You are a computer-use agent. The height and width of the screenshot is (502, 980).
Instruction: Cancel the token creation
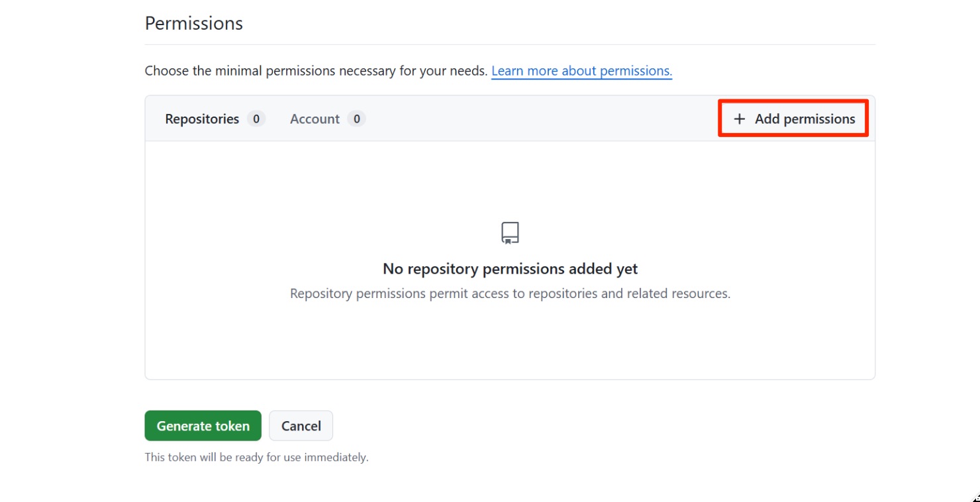click(301, 426)
